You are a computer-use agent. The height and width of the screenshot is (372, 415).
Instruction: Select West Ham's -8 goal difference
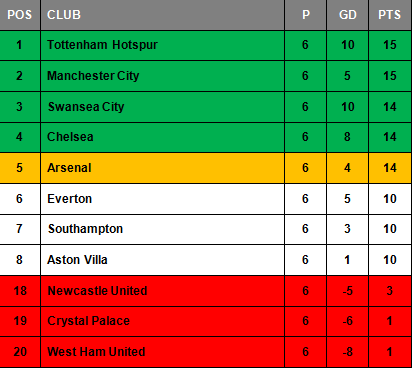[348, 352]
